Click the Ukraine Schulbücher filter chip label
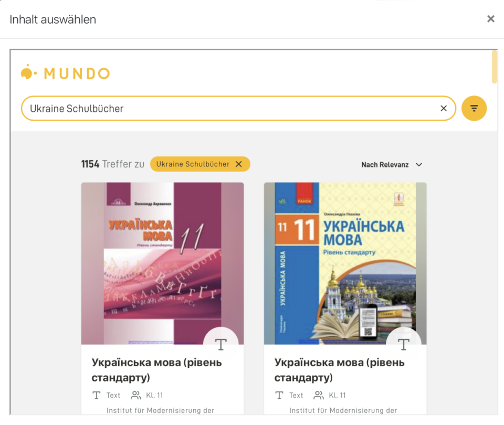Image resolution: width=504 pixels, height=425 pixels. coord(193,164)
